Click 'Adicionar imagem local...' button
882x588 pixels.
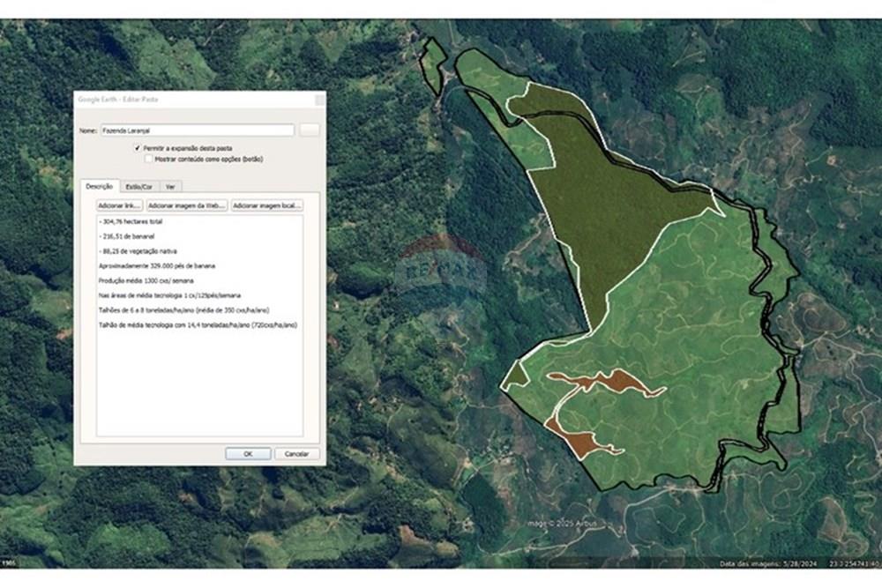tap(266, 205)
